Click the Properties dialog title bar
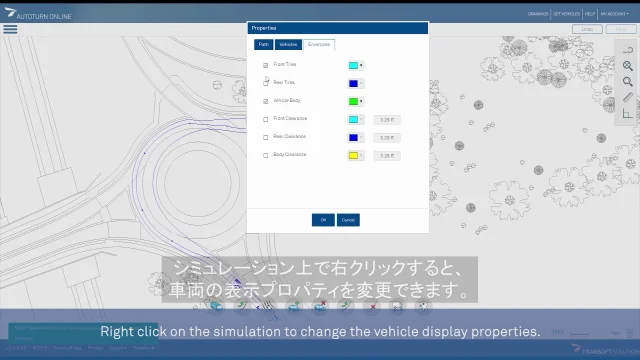The image size is (640, 360). 338,28
